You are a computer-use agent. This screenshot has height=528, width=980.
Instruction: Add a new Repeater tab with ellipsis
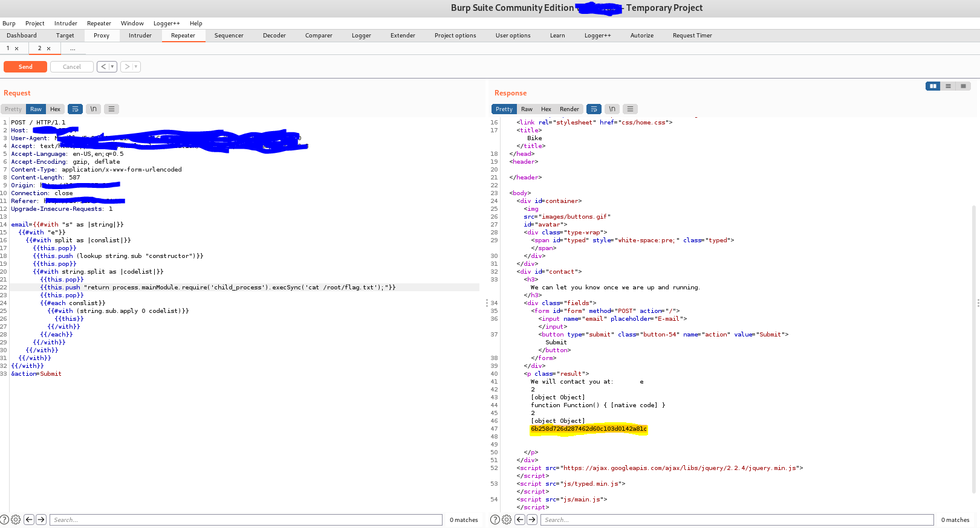pyautogui.click(x=73, y=48)
